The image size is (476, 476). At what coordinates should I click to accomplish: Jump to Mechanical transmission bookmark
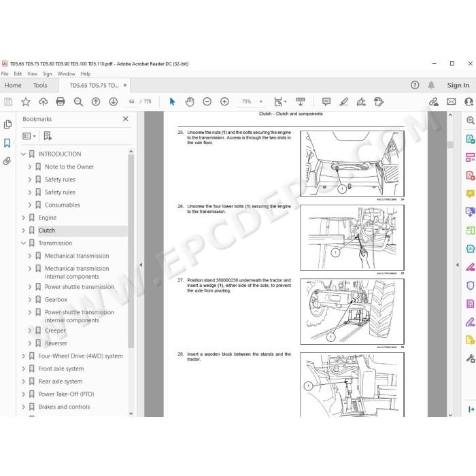pyautogui.click(x=77, y=256)
